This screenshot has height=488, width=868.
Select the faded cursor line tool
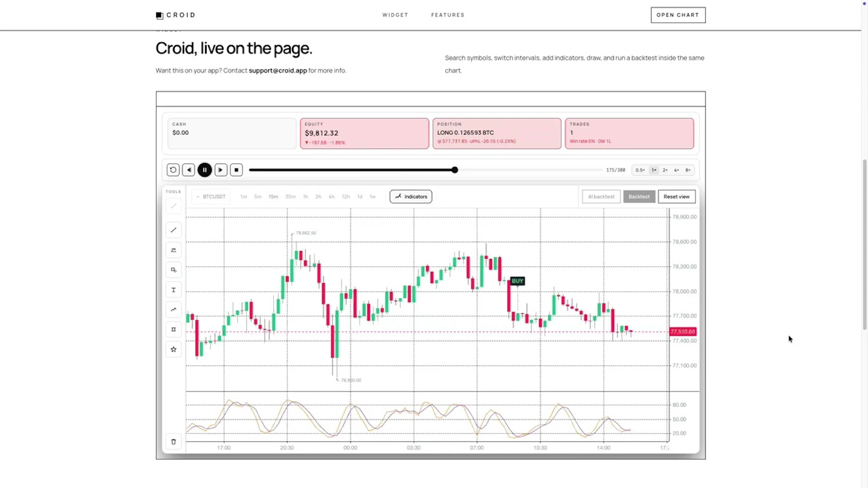pos(174,206)
